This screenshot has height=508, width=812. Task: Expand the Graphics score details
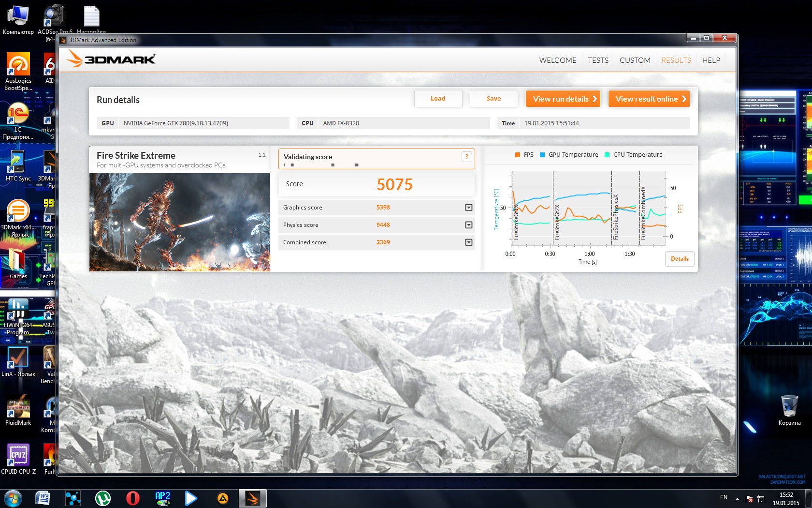[468, 208]
